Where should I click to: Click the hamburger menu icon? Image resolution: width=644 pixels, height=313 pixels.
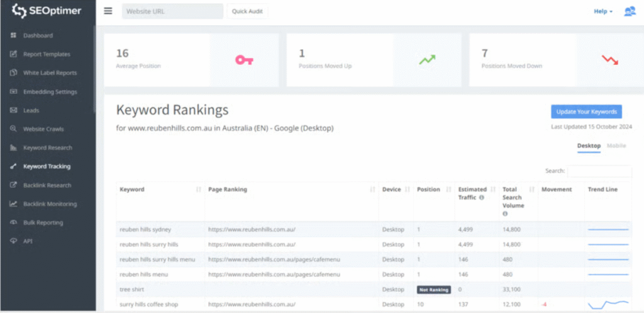pyautogui.click(x=108, y=11)
